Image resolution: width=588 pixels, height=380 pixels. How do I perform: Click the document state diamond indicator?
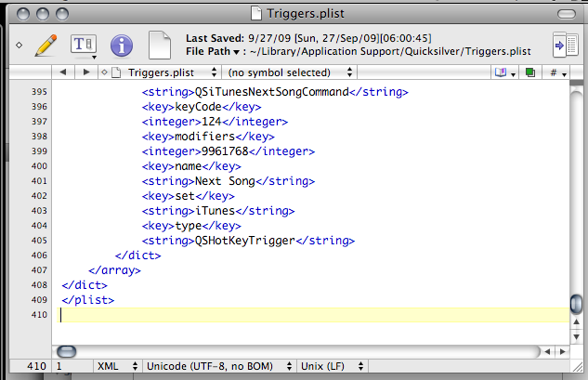coord(19,45)
